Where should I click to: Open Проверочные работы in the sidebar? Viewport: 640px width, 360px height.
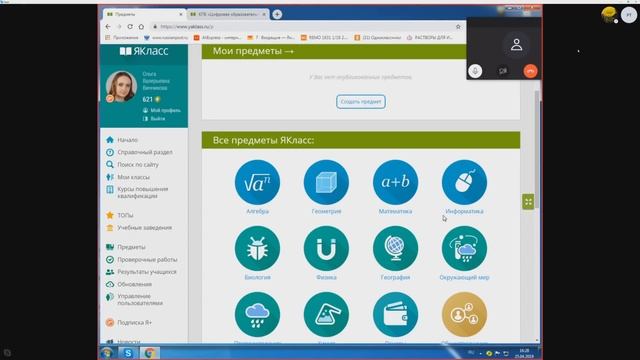tap(142, 260)
